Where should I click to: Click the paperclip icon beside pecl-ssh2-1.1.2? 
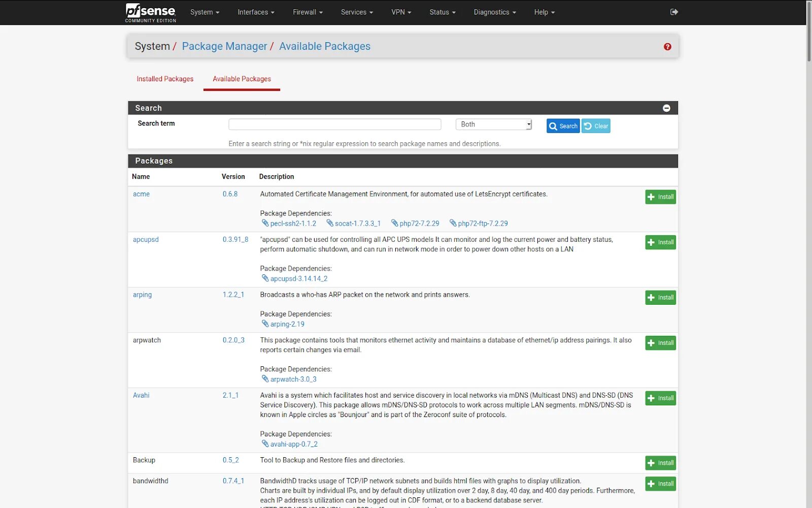265,223
